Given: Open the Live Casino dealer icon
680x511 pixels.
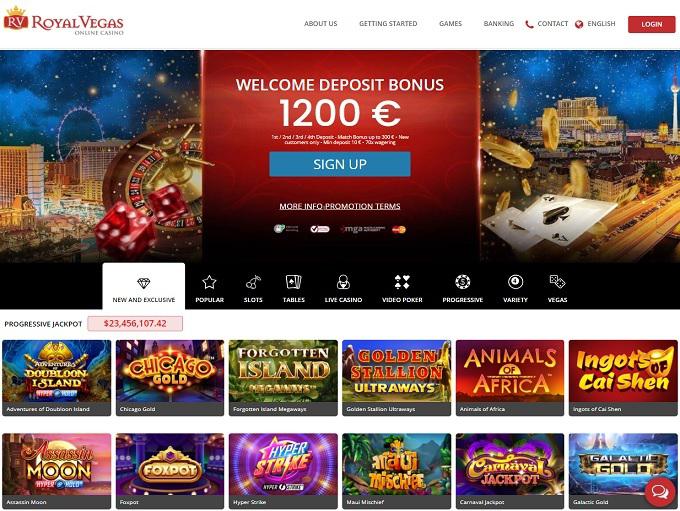Looking at the screenshot, I should tap(343, 282).
